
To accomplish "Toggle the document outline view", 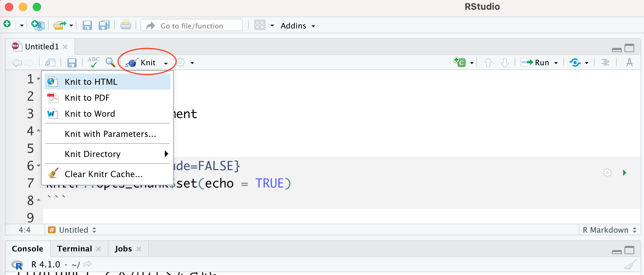I will [605, 62].
